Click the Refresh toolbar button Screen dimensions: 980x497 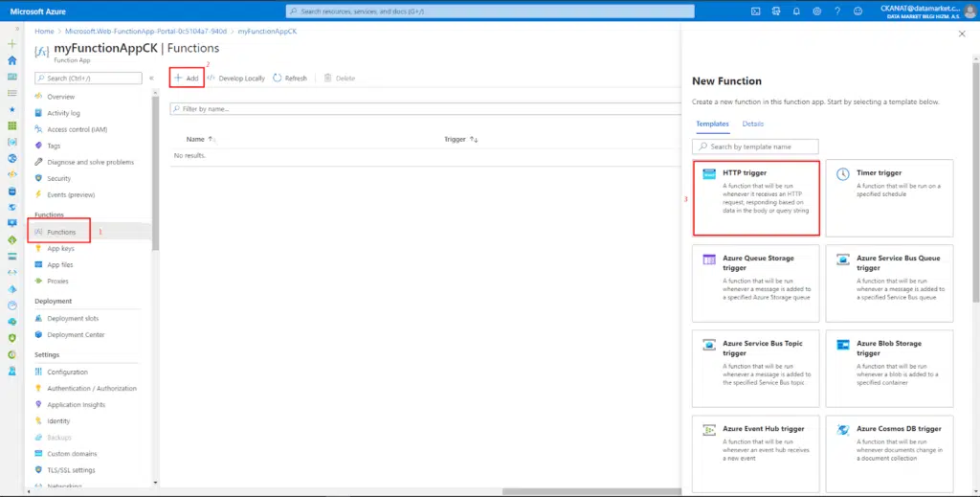pyautogui.click(x=290, y=79)
